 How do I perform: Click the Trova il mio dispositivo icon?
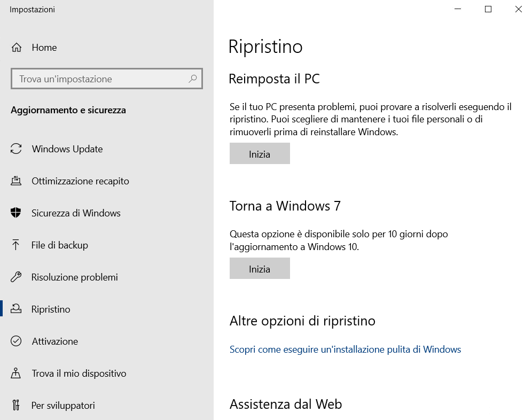17,374
